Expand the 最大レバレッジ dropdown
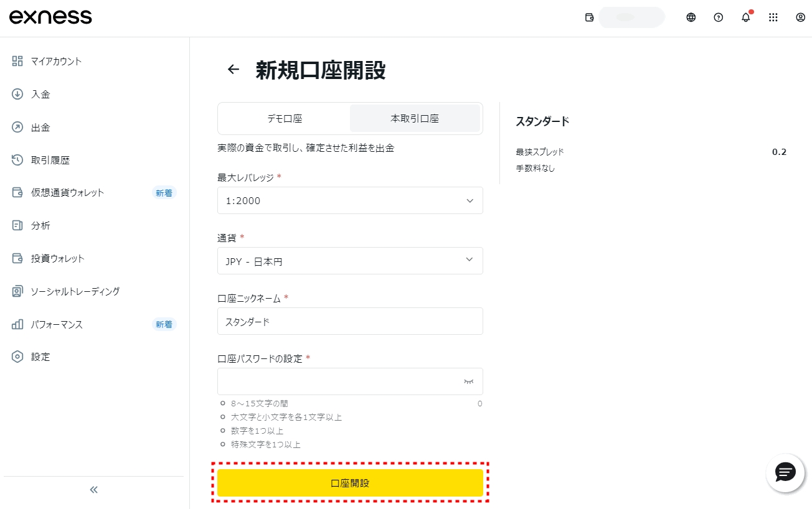This screenshot has width=812, height=509. 350,200
